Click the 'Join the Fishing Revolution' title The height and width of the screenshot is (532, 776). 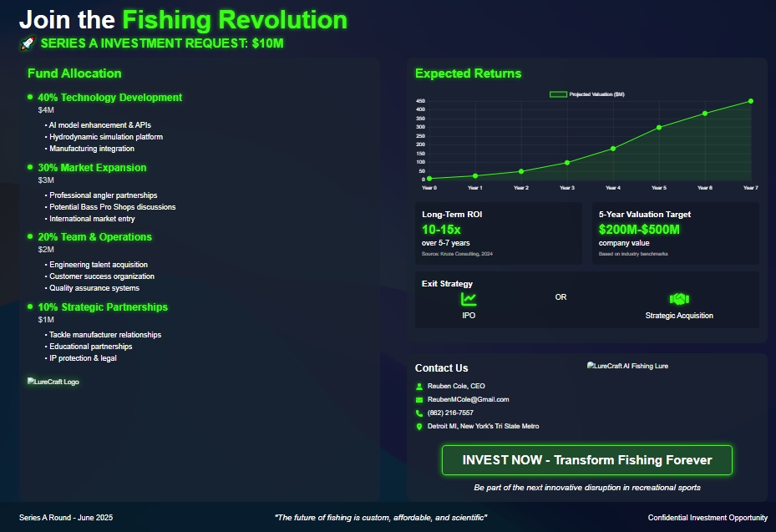click(183, 20)
